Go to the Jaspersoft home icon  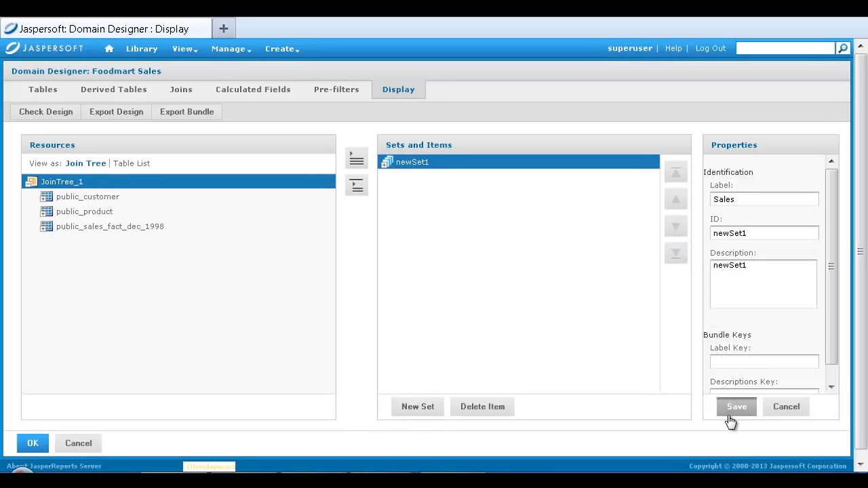(109, 49)
